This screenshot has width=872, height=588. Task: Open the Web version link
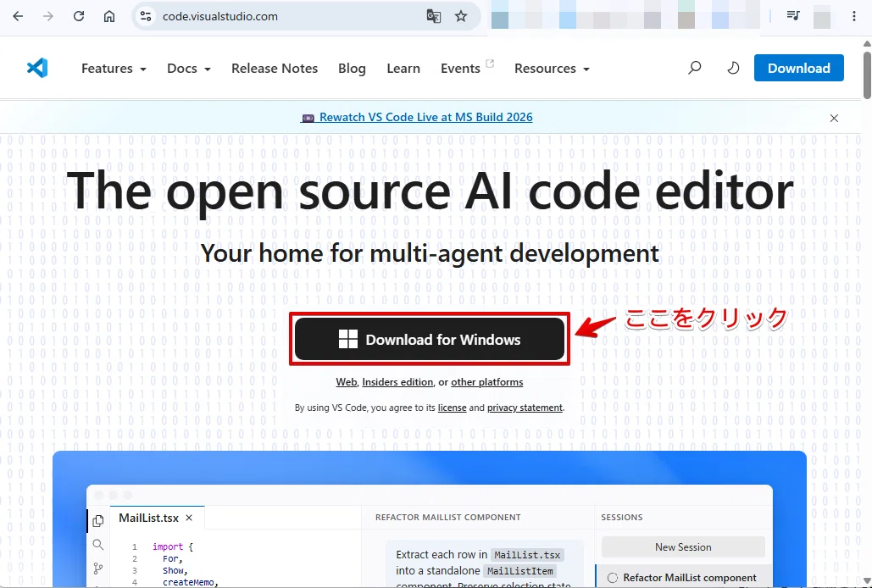tap(346, 382)
